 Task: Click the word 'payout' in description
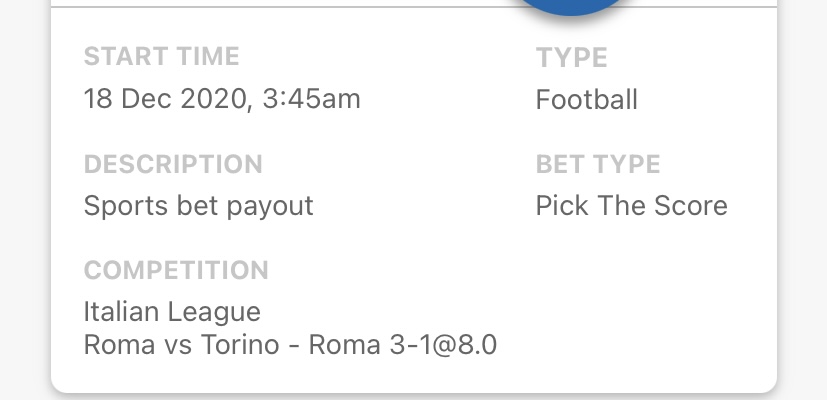point(270,207)
